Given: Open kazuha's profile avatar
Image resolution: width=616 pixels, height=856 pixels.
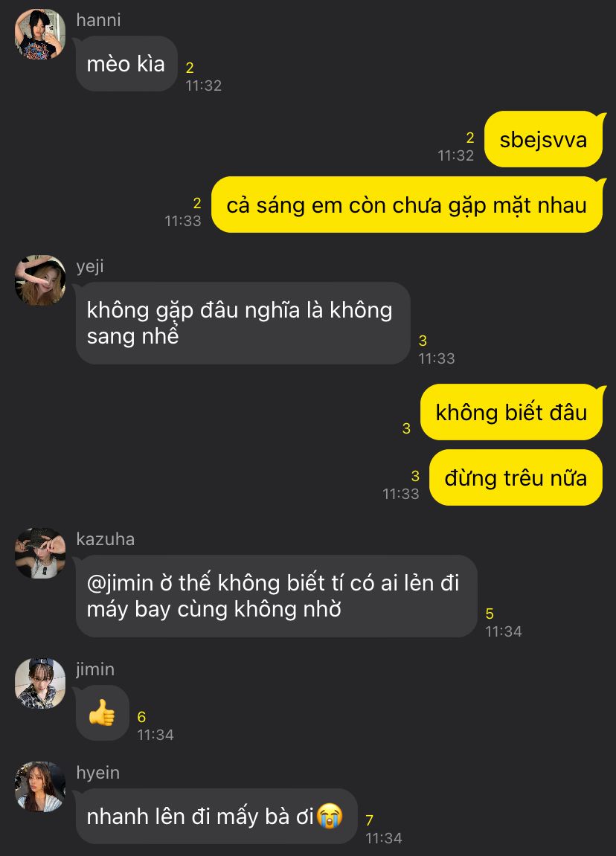Looking at the screenshot, I should click(x=40, y=553).
